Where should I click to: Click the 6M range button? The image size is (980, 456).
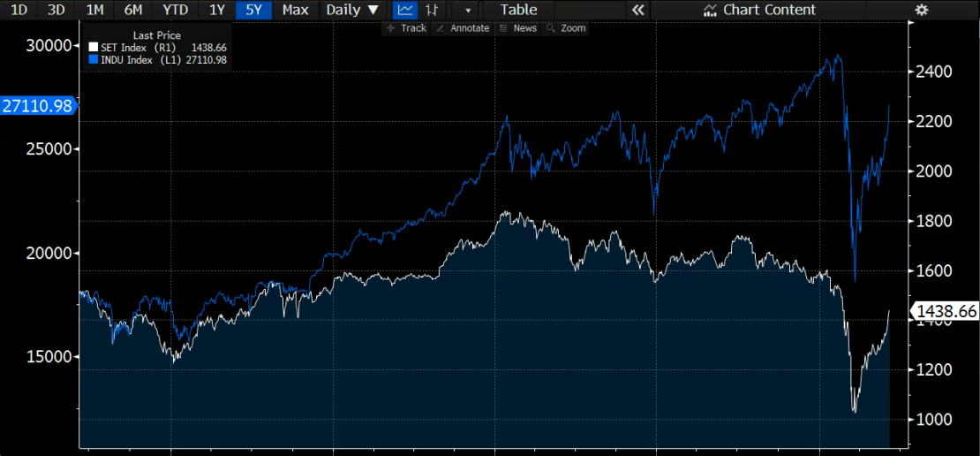point(133,10)
